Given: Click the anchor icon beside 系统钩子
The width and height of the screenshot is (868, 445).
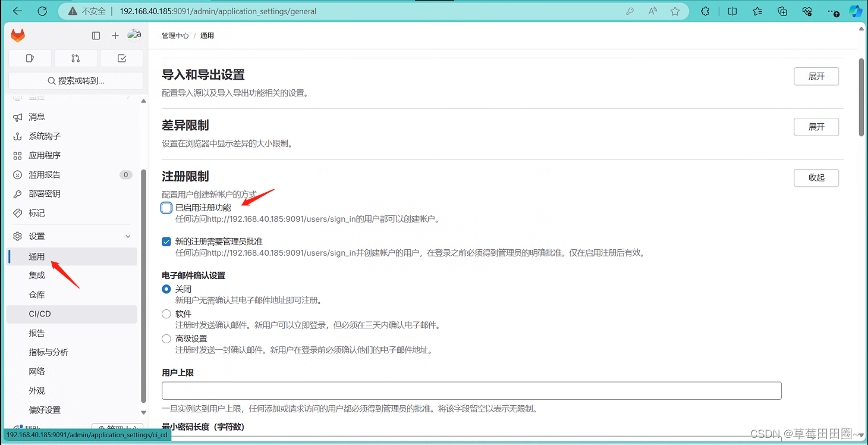Looking at the screenshot, I should (17, 136).
